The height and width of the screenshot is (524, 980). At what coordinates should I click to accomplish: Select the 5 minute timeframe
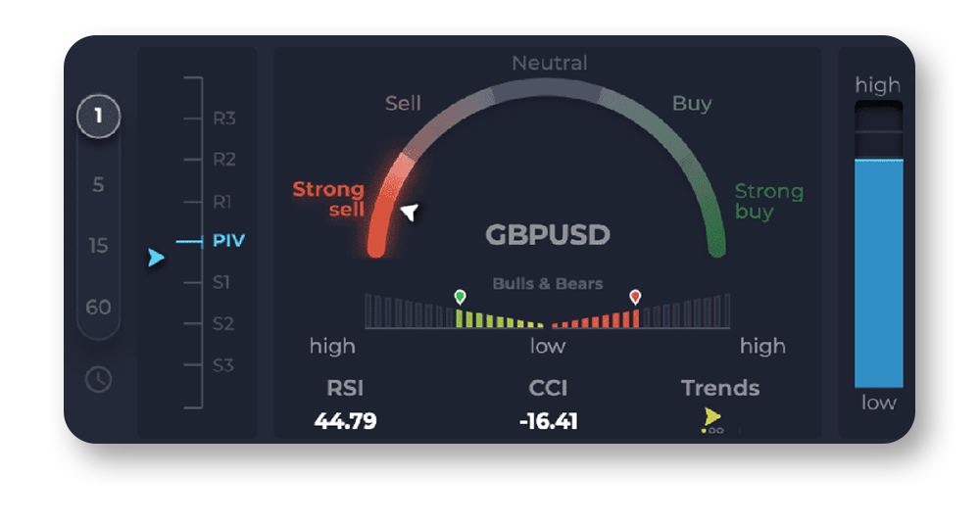(x=98, y=184)
